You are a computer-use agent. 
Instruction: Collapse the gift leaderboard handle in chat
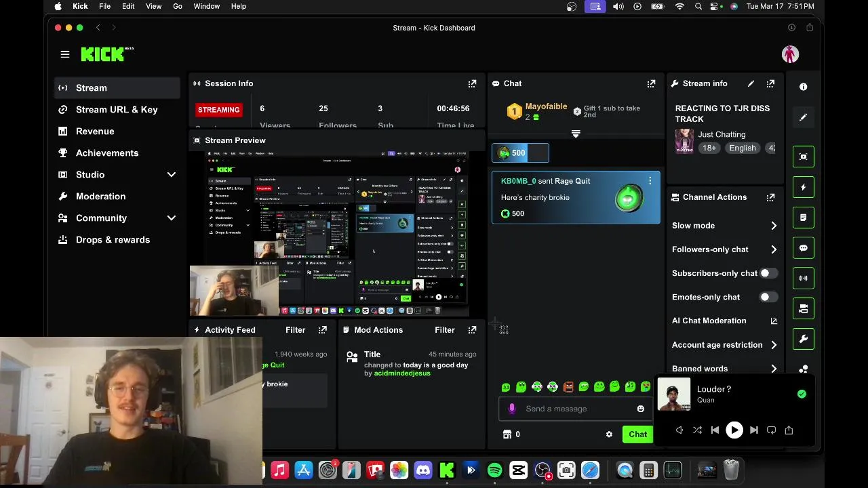click(576, 134)
